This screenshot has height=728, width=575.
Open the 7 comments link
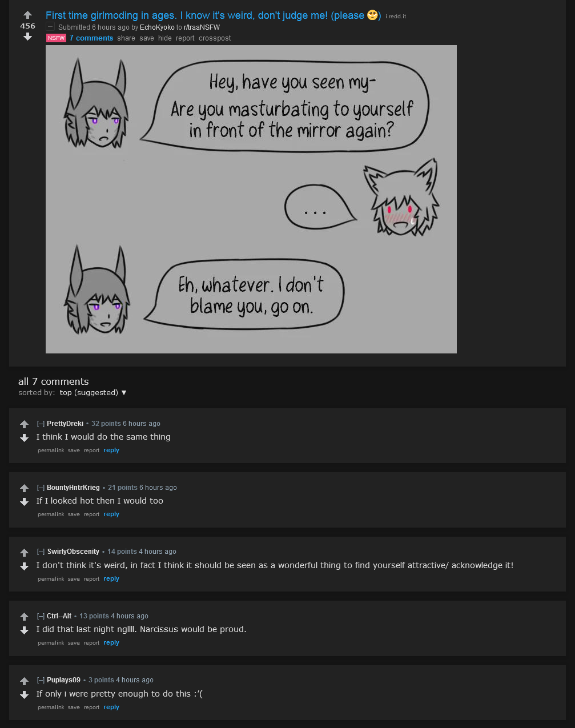pyautogui.click(x=91, y=38)
